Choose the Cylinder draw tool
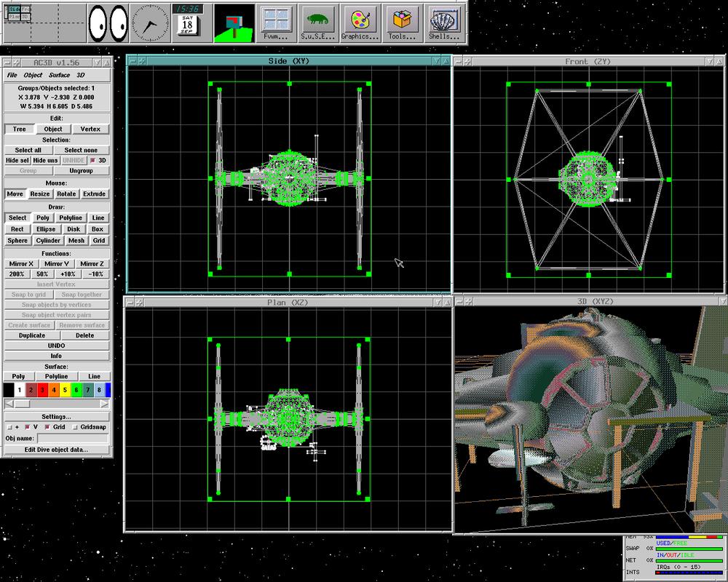This screenshot has width=728, height=582. (48, 240)
